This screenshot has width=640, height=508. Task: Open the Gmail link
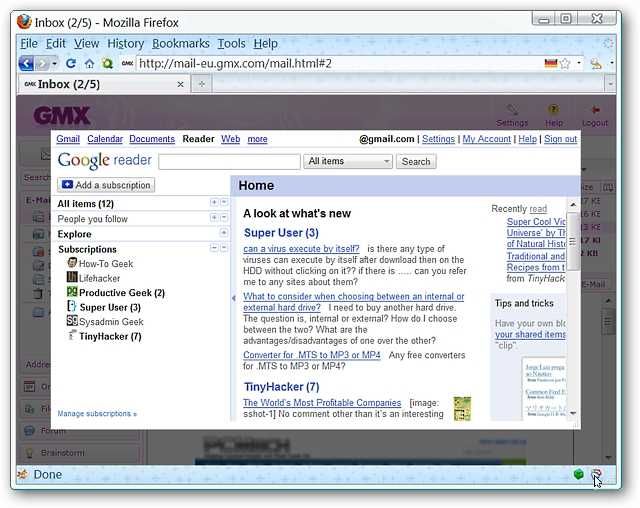(x=68, y=139)
